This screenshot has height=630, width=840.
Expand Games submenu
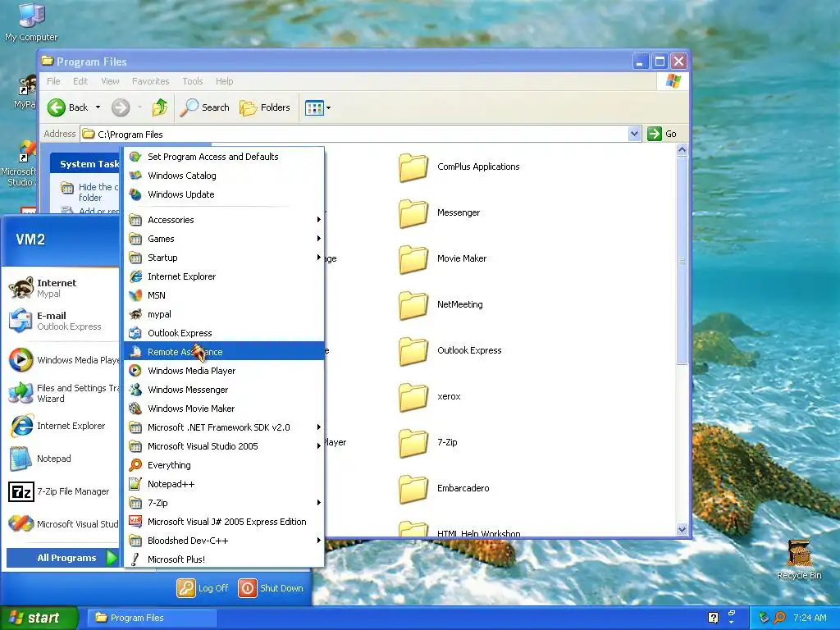[x=224, y=239]
